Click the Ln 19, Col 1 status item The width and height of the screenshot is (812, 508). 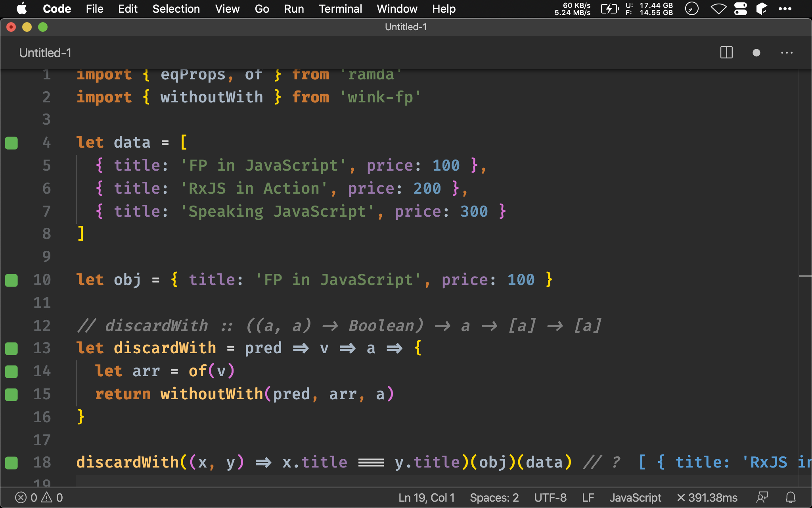(x=427, y=498)
